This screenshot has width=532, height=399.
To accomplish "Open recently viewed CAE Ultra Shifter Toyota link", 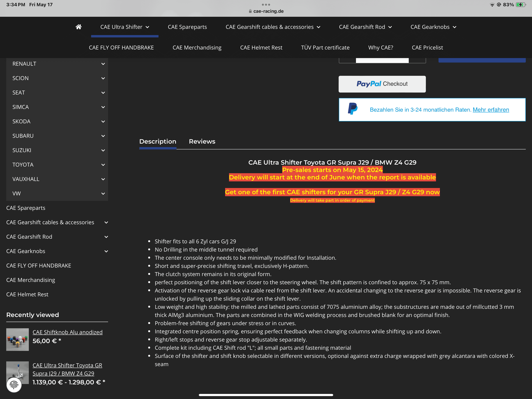I will pyautogui.click(x=67, y=369).
